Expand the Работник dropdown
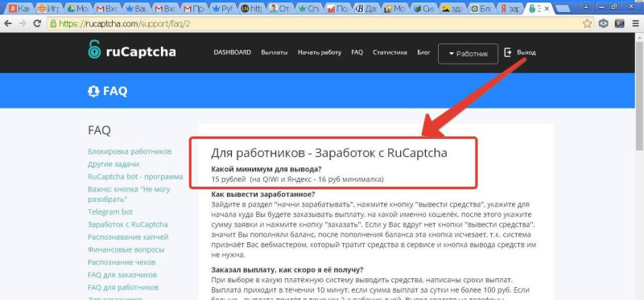The image size is (644, 300). point(469,54)
